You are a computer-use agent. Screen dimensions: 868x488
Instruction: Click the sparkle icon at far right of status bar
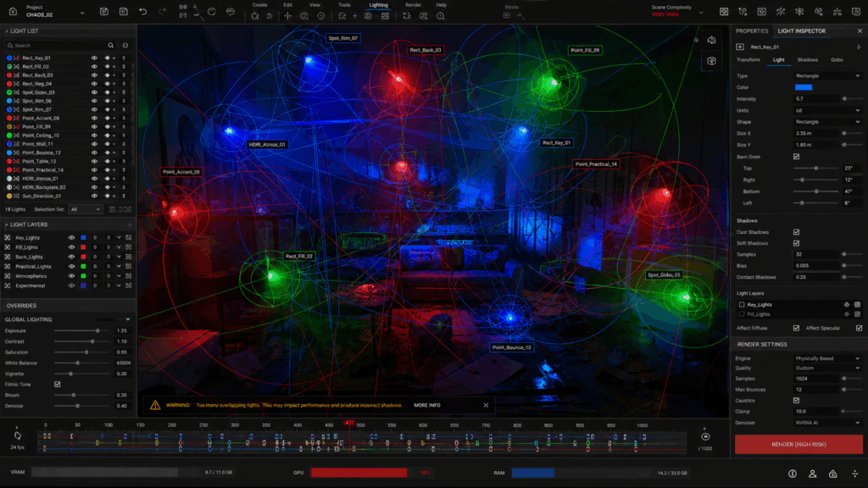[854, 474]
